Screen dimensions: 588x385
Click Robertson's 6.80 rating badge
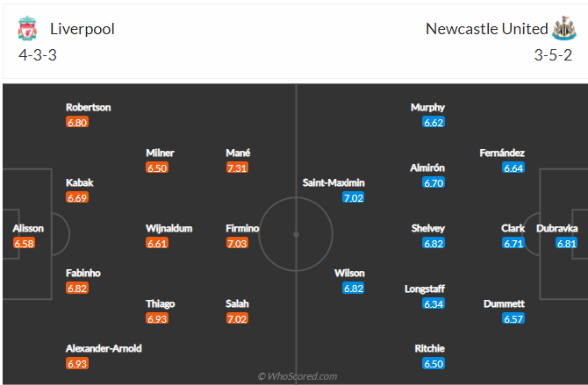tap(77, 123)
